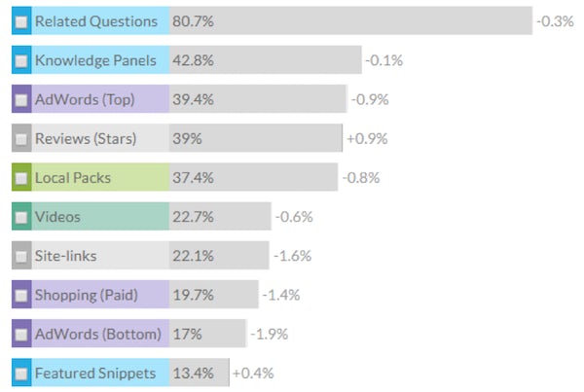Image resolution: width=584 pixels, height=392 pixels.
Task: Enable the AdWords (Top) checkbox
Action: coord(21,100)
